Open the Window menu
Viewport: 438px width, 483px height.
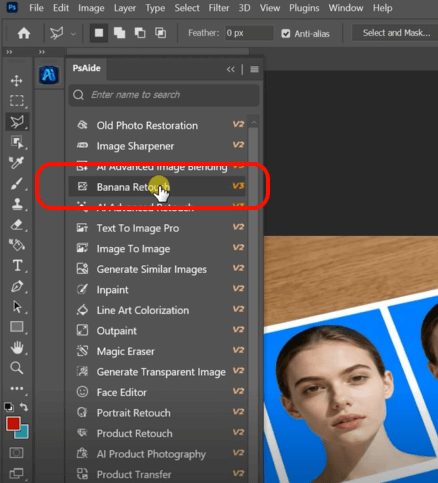point(346,8)
